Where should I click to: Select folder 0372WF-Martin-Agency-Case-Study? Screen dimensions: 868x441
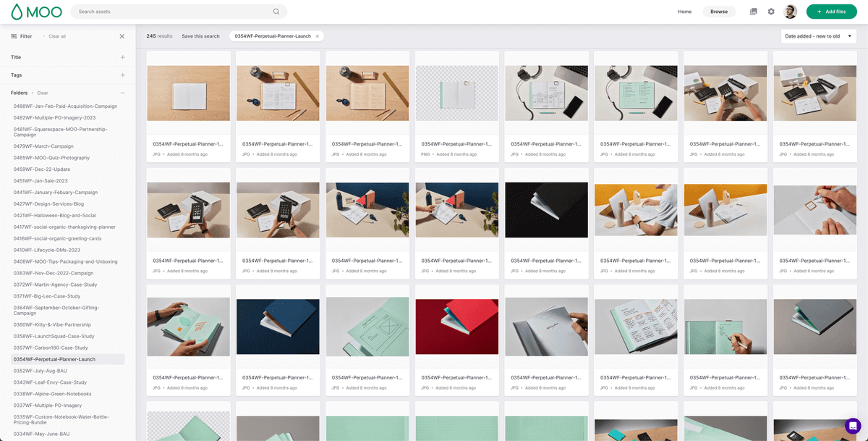click(x=55, y=285)
